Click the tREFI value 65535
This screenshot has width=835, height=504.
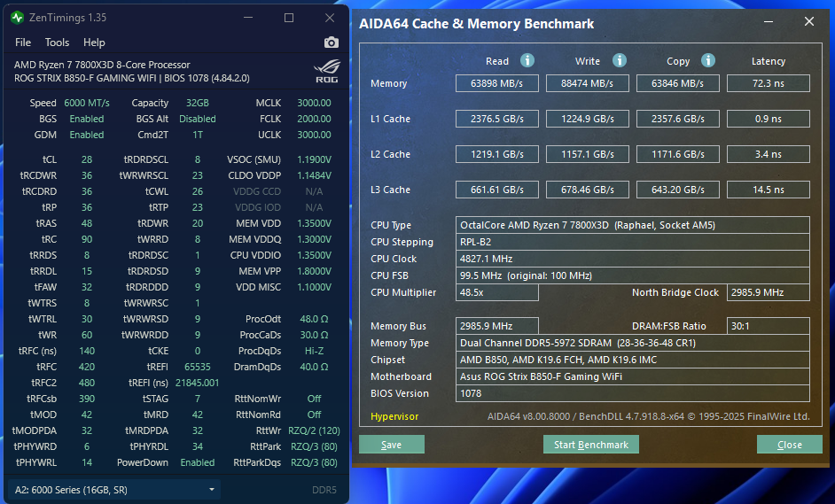tap(198, 367)
